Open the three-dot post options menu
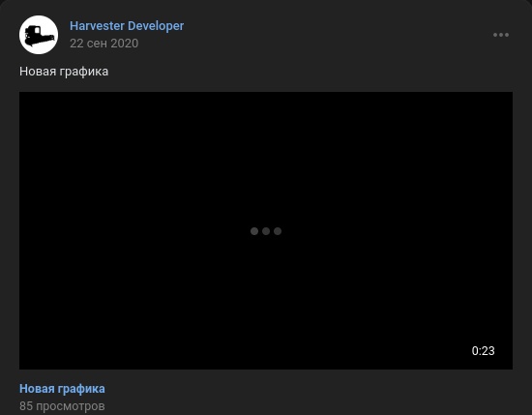The image size is (532, 415). (x=501, y=35)
